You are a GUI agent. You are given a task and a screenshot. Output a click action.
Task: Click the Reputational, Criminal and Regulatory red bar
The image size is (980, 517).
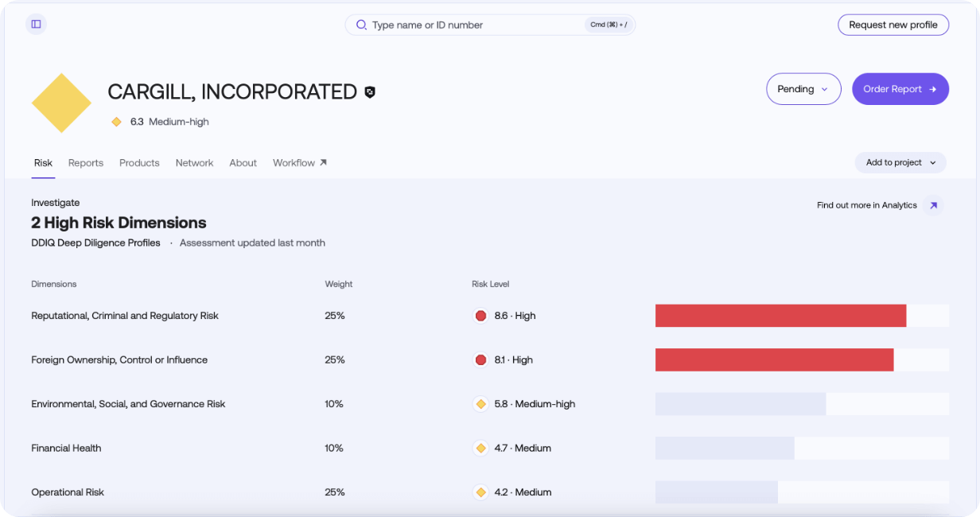780,316
